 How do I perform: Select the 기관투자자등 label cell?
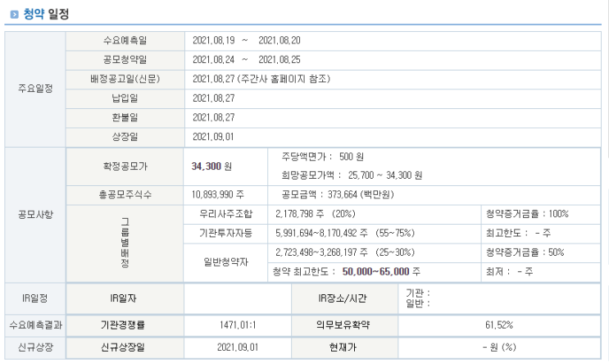[225, 234]
